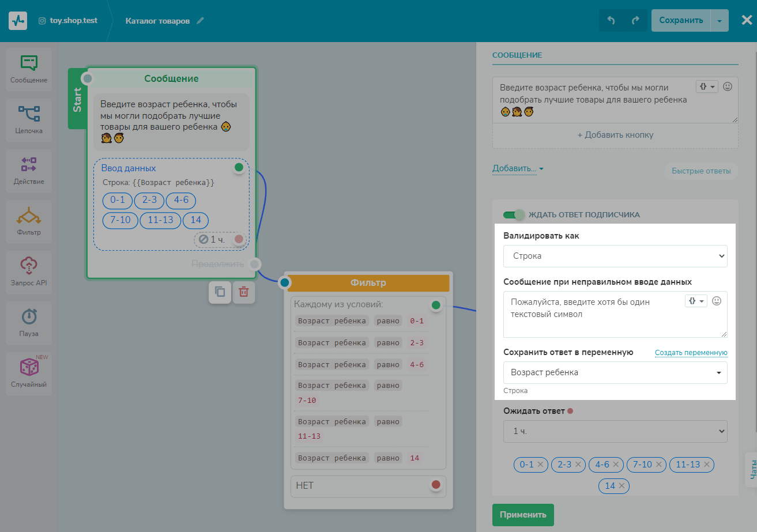Add a Chain block from sidebar
Viewport: 757px width, 532px height.
pos(29,115)
